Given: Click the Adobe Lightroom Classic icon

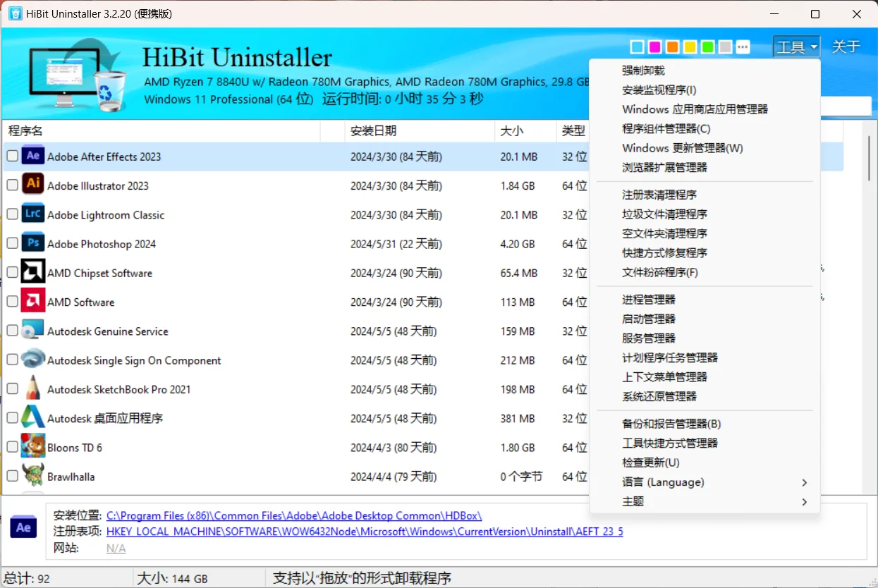Looking at the screenshot, I should [32, 214].
